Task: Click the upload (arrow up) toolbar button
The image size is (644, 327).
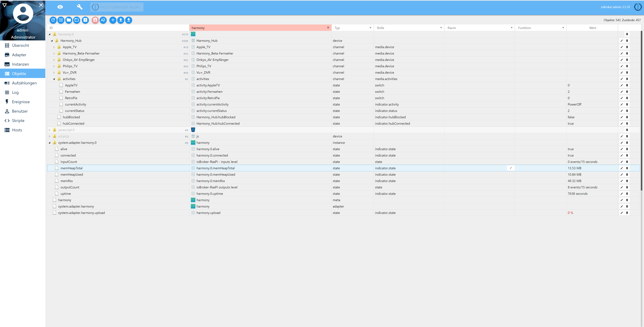Action: pos(121,20)
